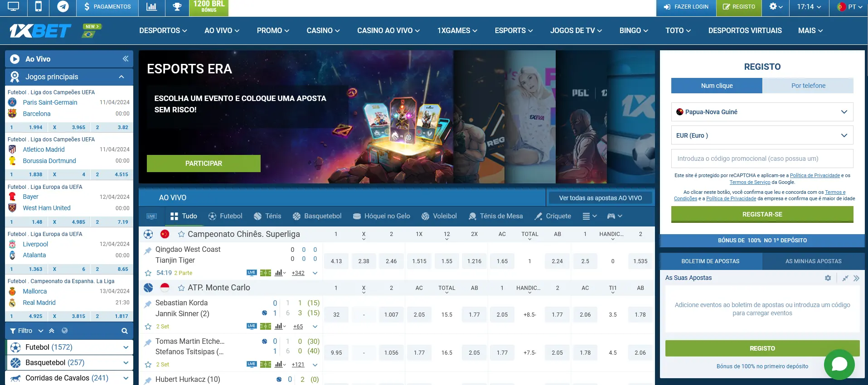The width and height of the screenshot is (868, 385).
Task: Select the 1.007 odds for Sinner
Action: click(x=391, y=315)
